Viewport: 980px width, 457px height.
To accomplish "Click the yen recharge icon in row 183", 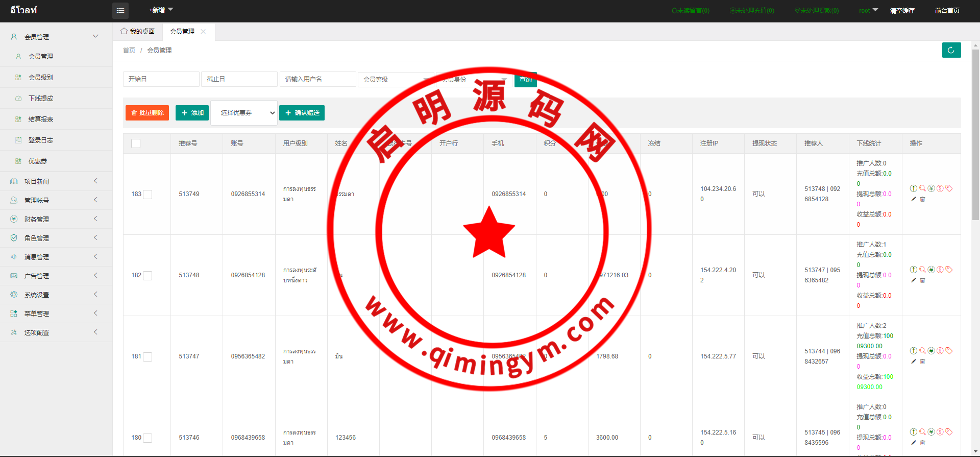I will point(931,188).
